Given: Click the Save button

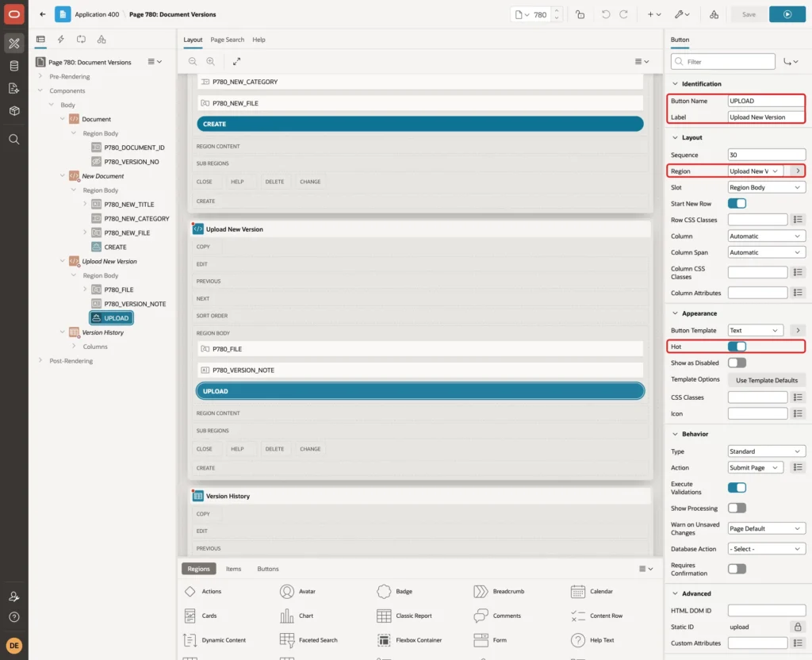Looking at the screenshot, I should click(749, 14).
